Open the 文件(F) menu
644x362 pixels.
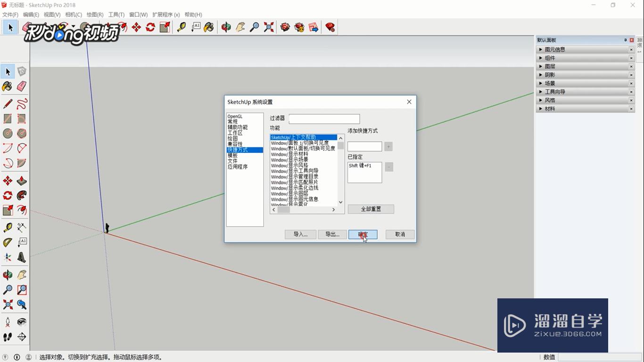click(10, 15)
